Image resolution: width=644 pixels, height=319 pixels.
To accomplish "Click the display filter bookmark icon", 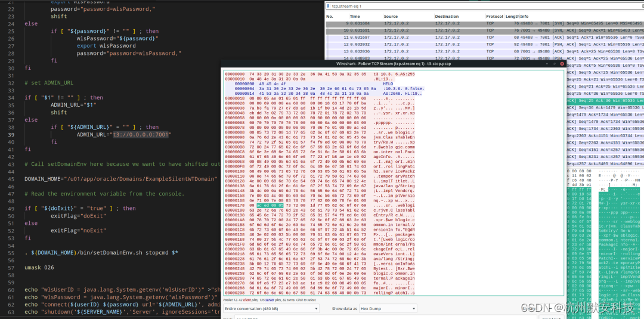I will click(x=328, y=6).
